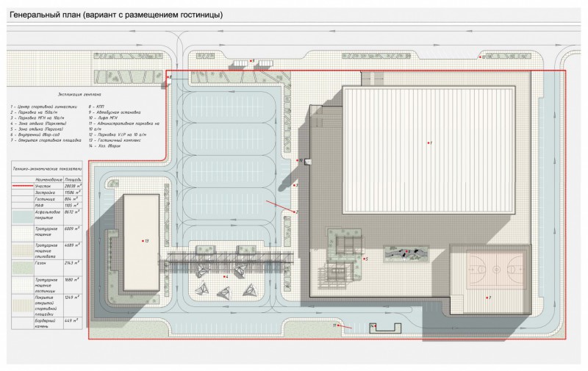Click the 'Технико-экономические показатели' table header
Viewport: 588px width, 371px height.
46,169
